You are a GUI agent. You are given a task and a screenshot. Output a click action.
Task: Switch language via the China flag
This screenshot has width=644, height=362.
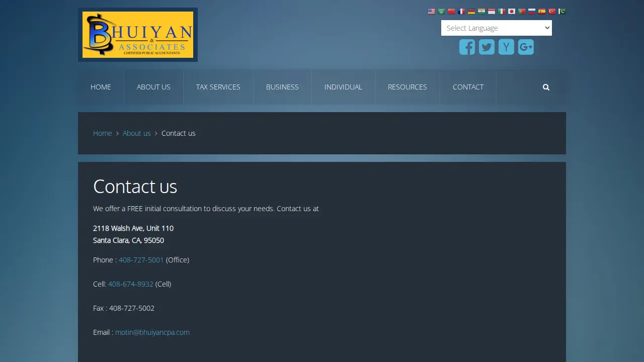[x=451, y=12]
